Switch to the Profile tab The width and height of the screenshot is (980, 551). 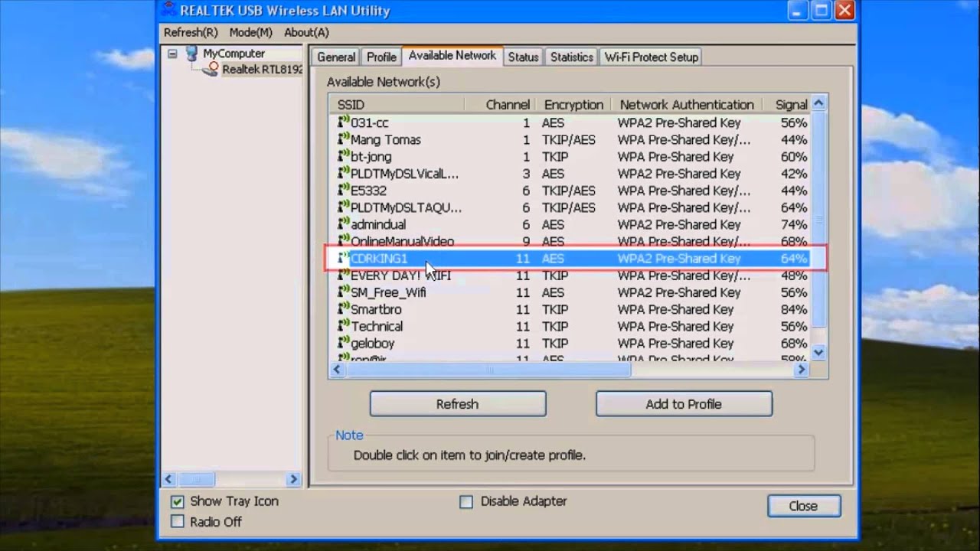[381, 57]
